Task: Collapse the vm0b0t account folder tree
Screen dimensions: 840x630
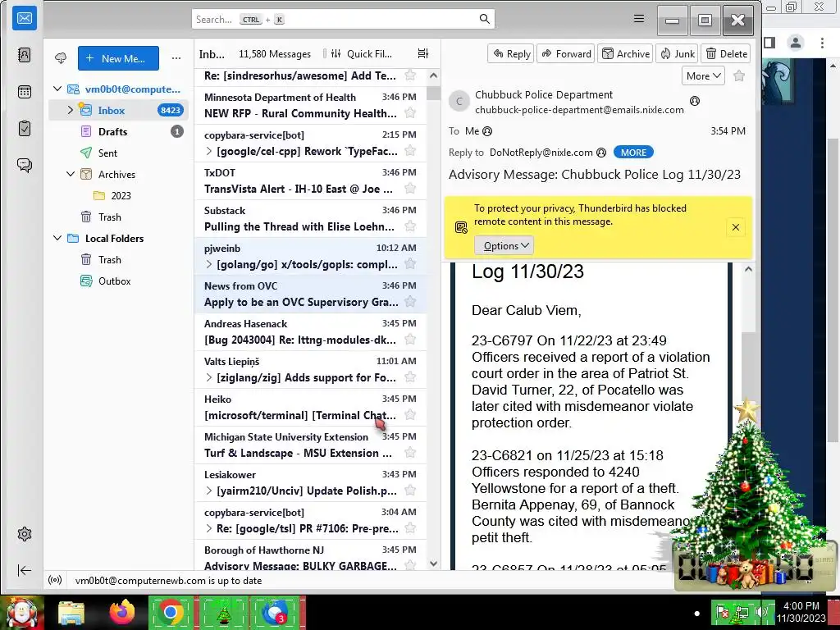Action: click(x=58, y=89)
